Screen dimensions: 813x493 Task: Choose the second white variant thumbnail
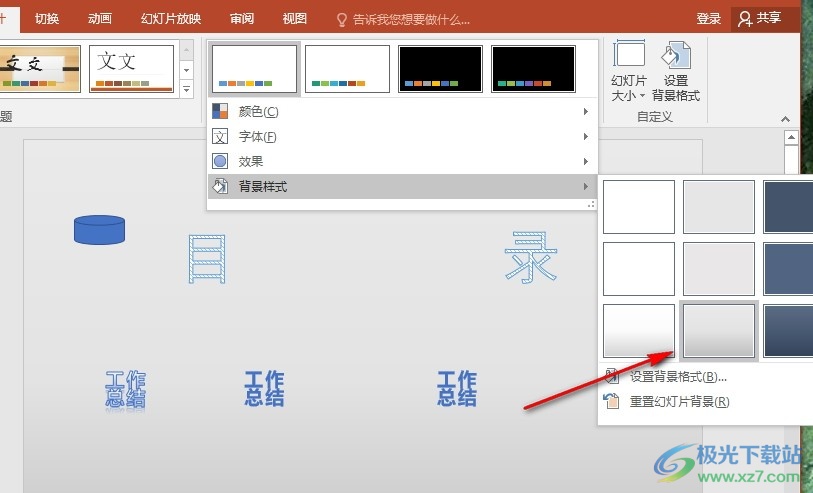pos(347,68)
